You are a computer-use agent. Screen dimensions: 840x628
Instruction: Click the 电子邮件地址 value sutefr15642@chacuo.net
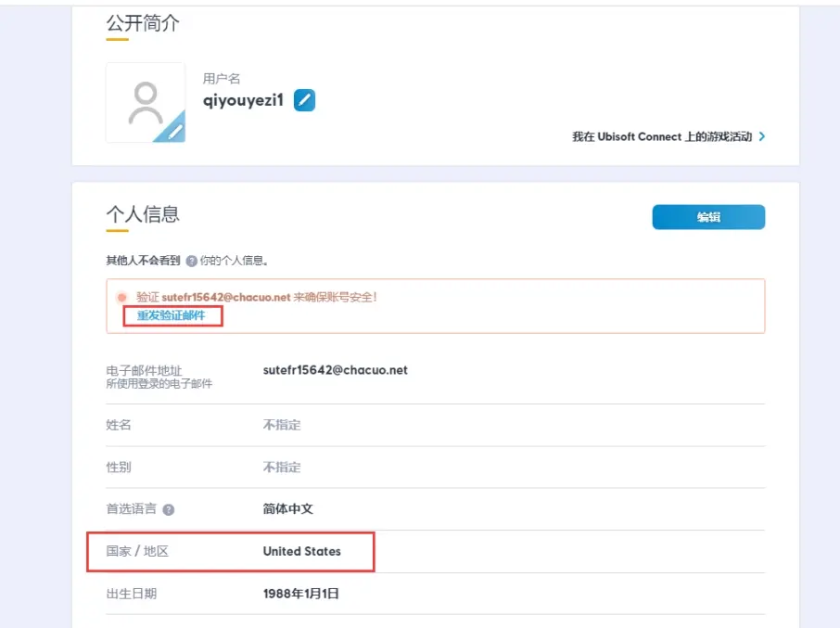[x=335, y=369]
